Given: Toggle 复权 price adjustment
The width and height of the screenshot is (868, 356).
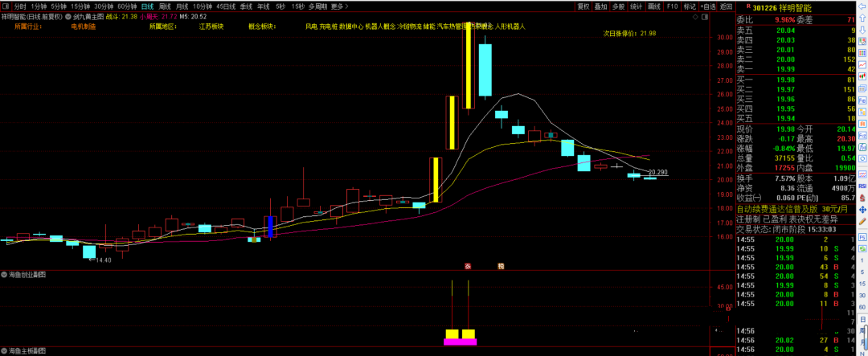Looking at the screenshot, I should click(583, 6).
